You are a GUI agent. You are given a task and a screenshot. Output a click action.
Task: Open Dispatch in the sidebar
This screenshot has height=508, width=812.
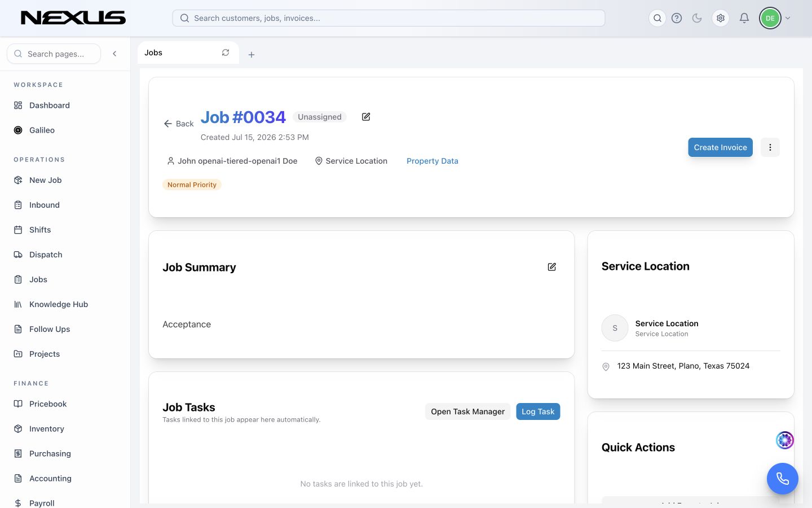pos(46,255)
